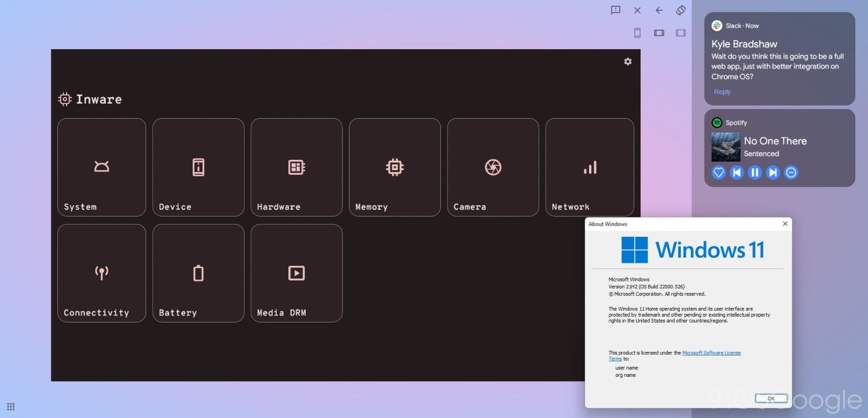Open the Battery info tile
Viewport: 868px width, 418px height.
[x=198, y=273]
